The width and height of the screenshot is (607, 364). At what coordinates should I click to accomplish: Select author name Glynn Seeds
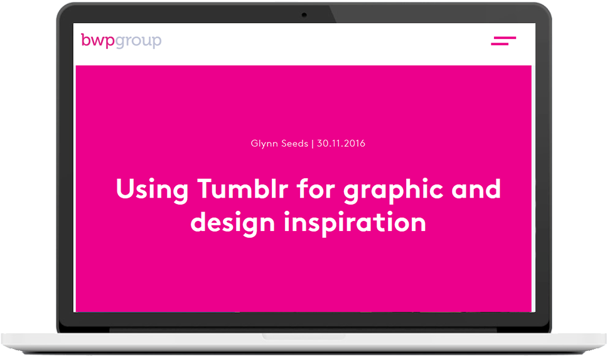(x=279, y=144)
